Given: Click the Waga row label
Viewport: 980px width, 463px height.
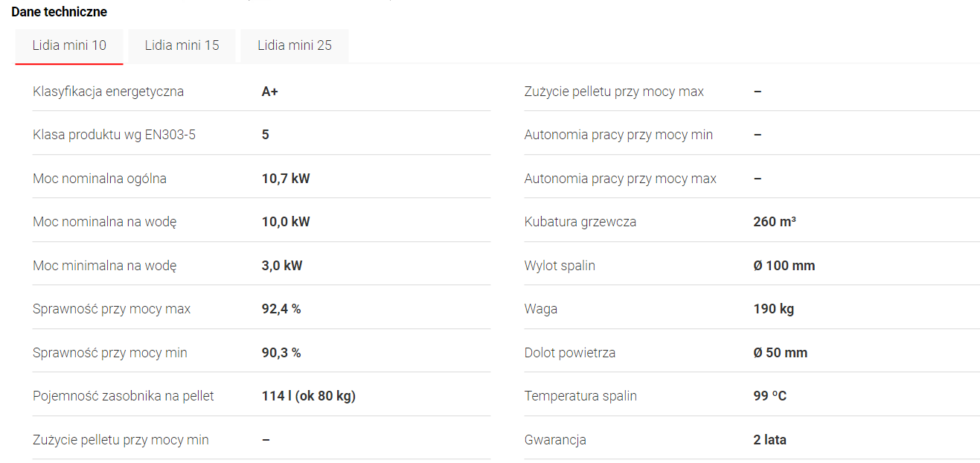Looking at the screenshot, I should (541, 309).
